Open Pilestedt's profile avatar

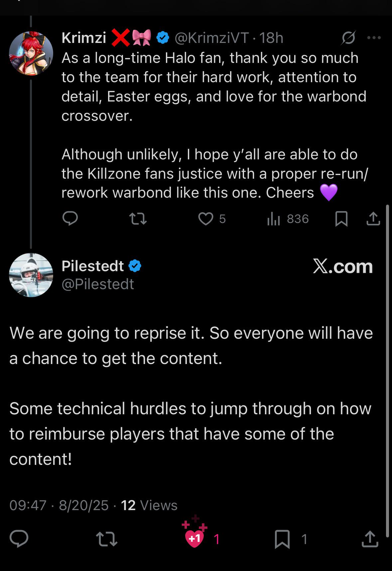tap(31, 275)
